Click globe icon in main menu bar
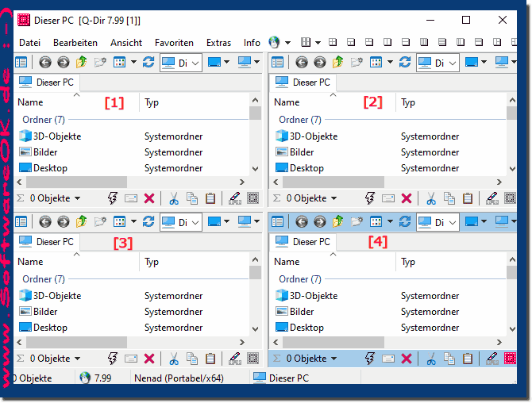The width and height of the screenshot is (532, 403). (x=274, y=42)
